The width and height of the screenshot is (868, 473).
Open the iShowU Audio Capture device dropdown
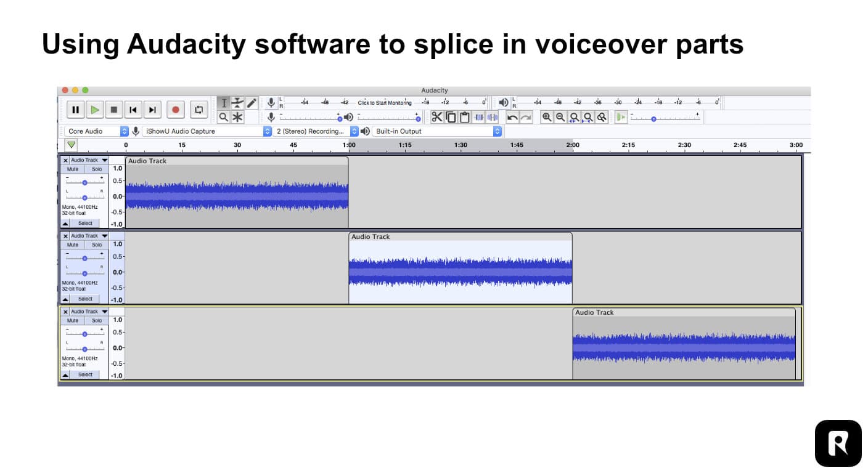tap(207, 131)
